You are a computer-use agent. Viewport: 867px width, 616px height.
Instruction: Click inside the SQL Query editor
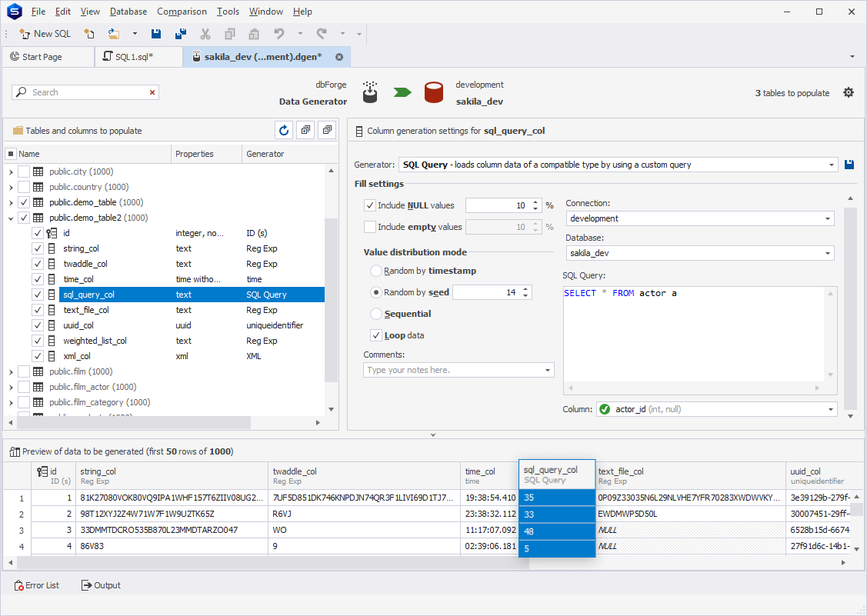coord(695,335)
